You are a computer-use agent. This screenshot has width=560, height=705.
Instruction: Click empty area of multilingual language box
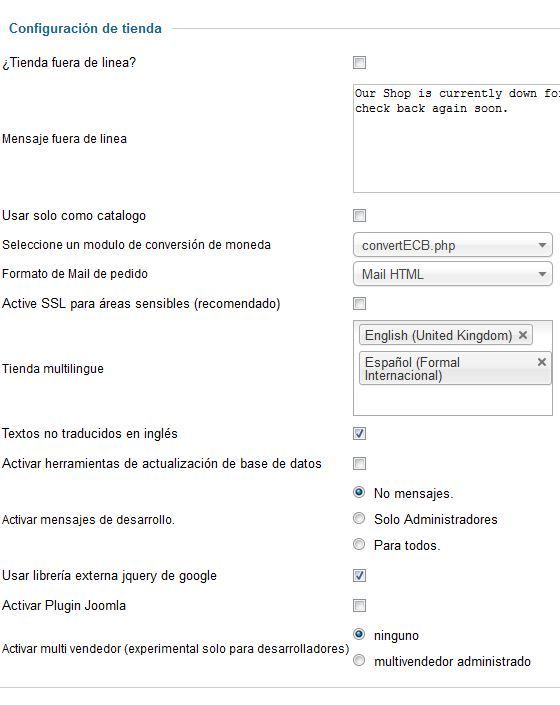tap(453, 400)
